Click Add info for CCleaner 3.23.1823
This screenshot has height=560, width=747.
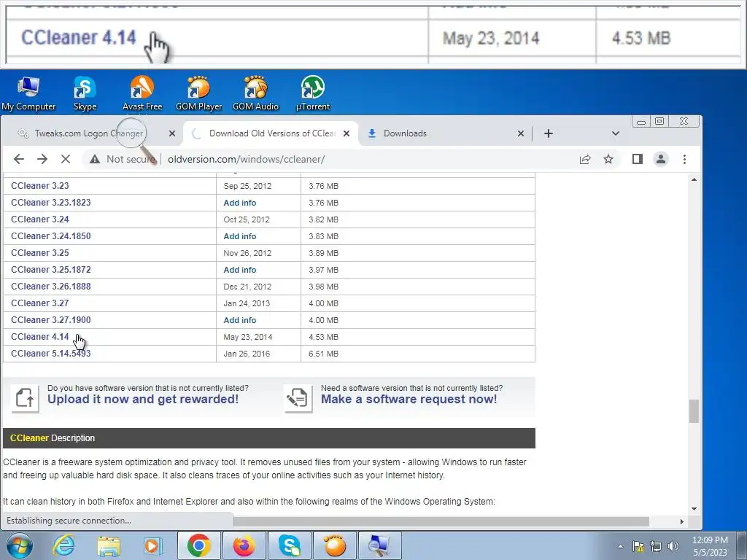click(239, 203)
